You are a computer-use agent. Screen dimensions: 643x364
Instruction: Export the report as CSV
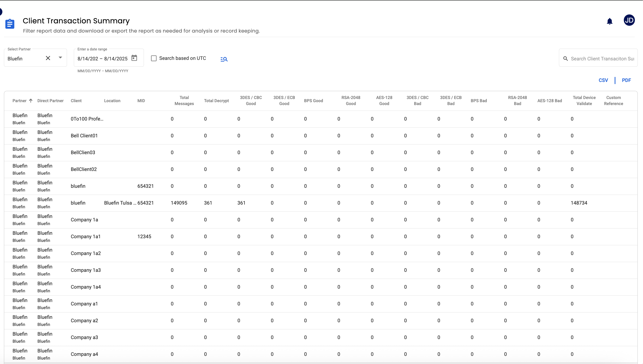coord(603,80)
